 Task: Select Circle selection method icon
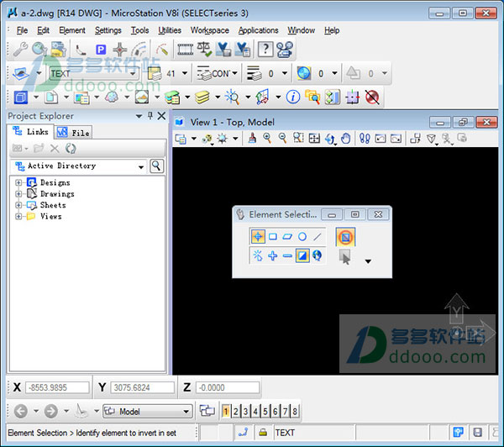pyautogui.click(x=302, y=237)
